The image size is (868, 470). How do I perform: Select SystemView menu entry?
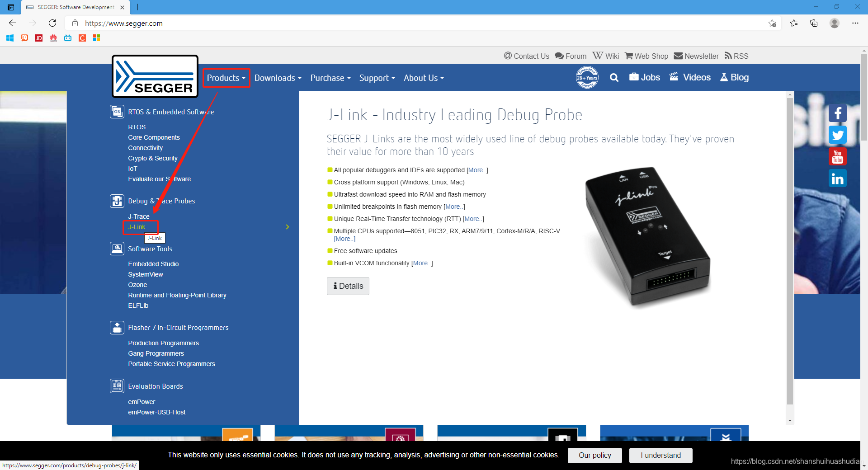[146, 274]
